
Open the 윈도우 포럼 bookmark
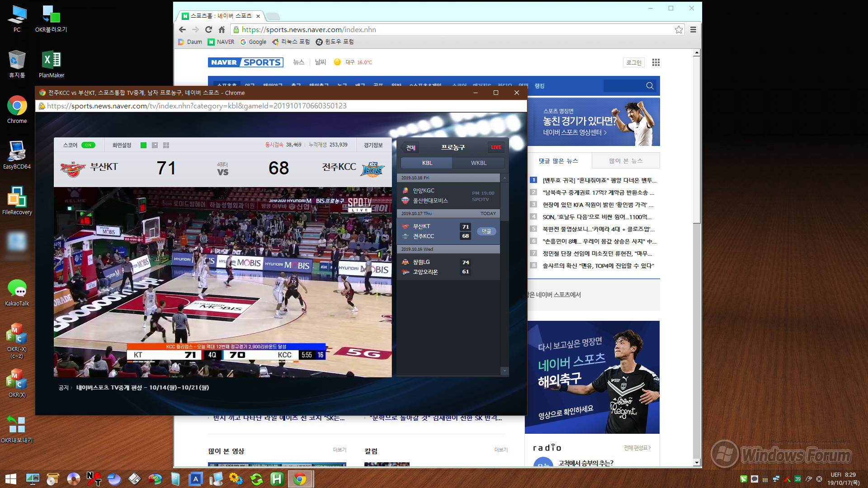(335, 42)
